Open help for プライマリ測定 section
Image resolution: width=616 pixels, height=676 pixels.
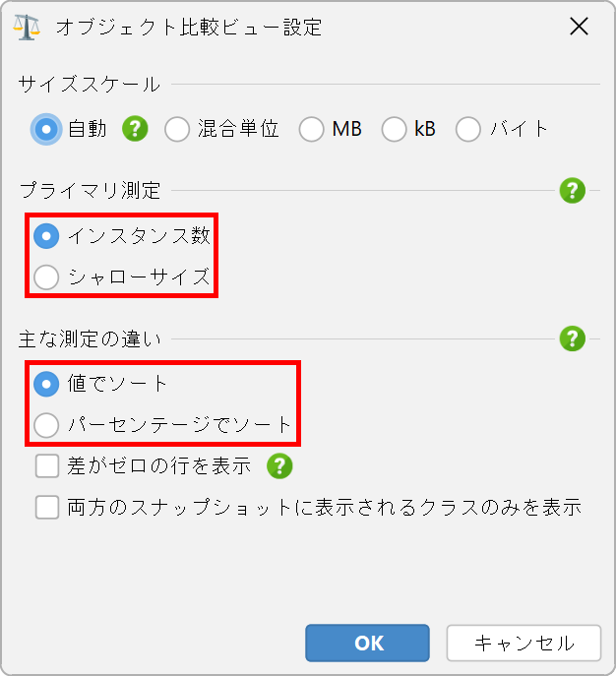pyautogui.click(x=572, y=190)
